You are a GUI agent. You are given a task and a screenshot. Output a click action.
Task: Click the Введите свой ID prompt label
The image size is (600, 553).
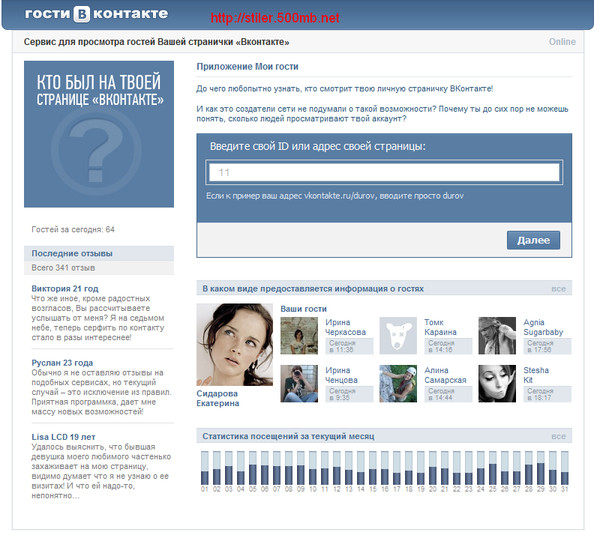[318, 147]
